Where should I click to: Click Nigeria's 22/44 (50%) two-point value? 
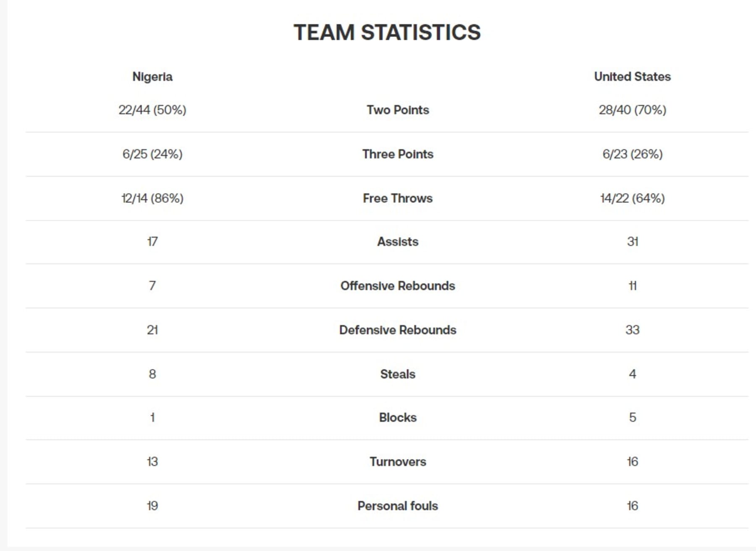[152, 110]
